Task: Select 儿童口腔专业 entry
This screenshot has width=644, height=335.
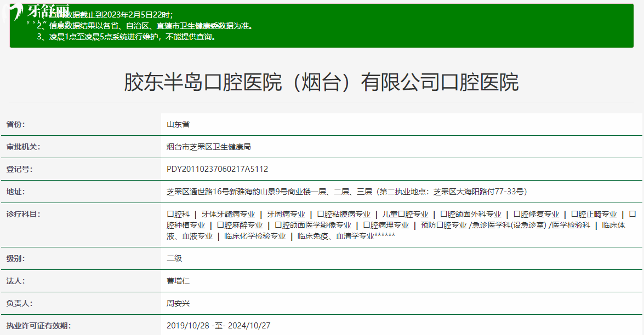Action: tap(405, 214)
